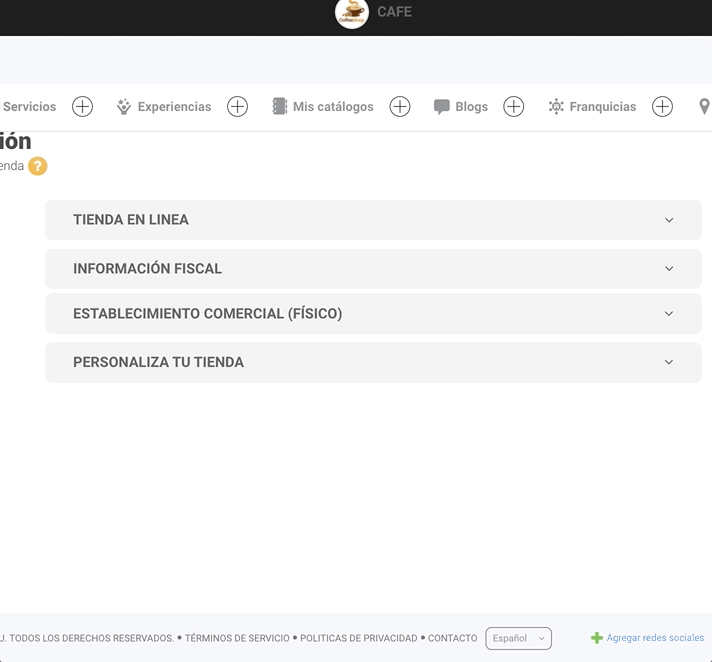Click the plus icon next to Blogs
Screen dimensions: 712x662
(513, 107)
